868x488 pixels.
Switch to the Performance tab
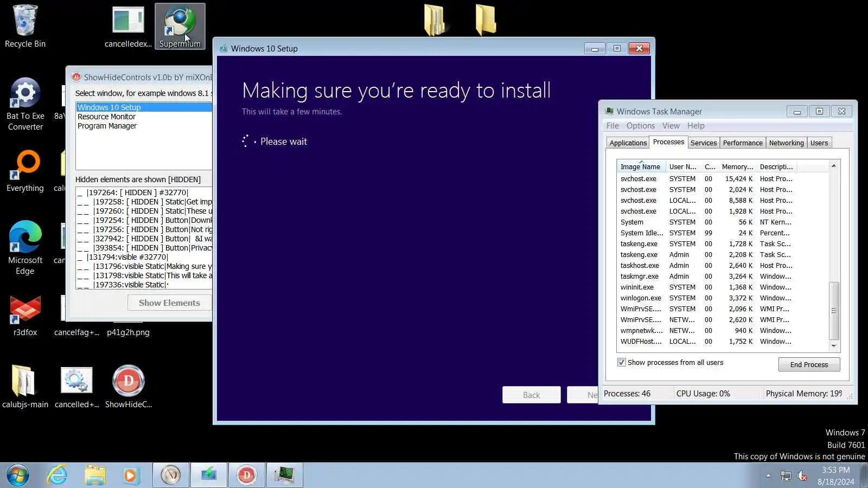click(743, 143)
